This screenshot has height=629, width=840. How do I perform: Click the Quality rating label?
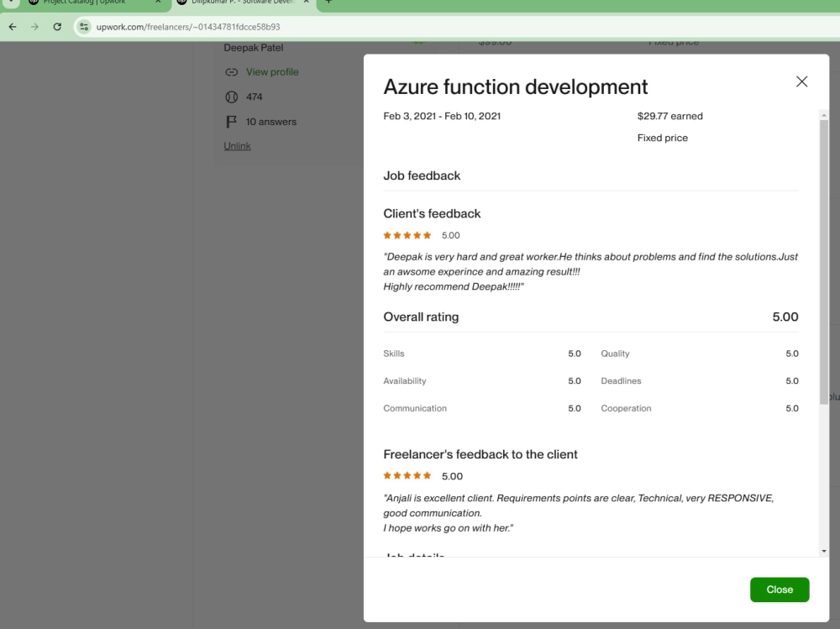[615, 354]
